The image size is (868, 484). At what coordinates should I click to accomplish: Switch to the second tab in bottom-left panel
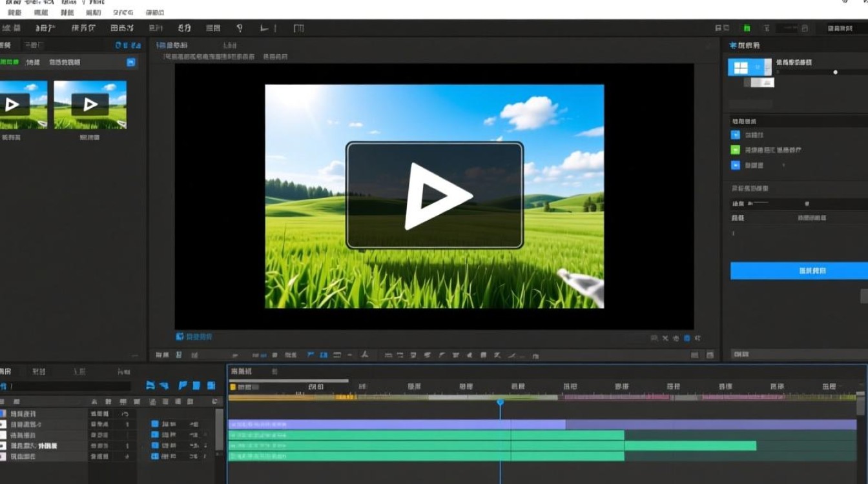pyautogui.click(x=39, y=372)
